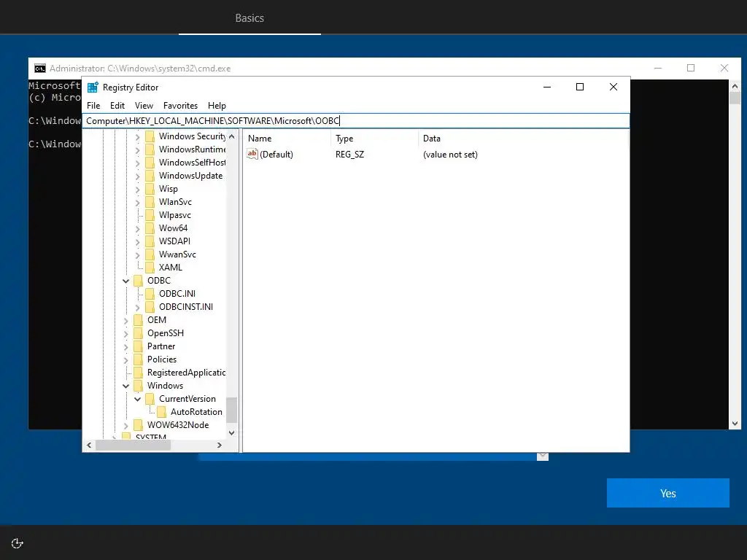
Task: Click the Yes button
Action: click(668, 493)
